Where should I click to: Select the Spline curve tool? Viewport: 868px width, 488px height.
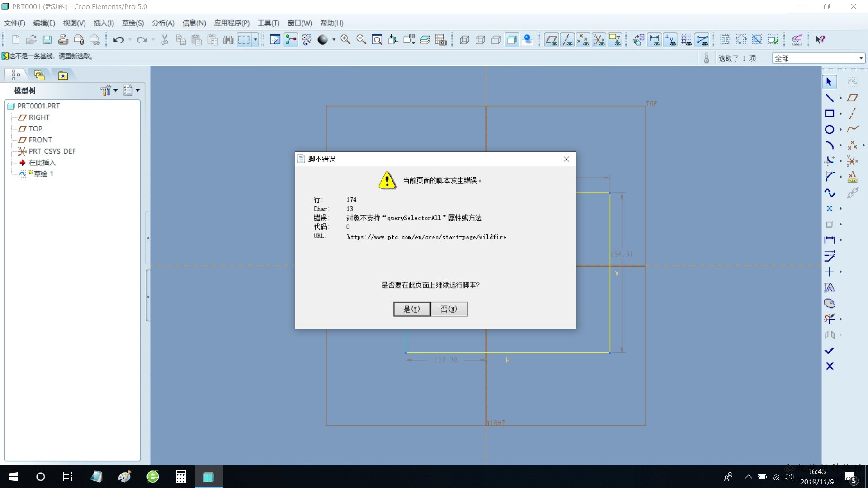pos(830,193)
